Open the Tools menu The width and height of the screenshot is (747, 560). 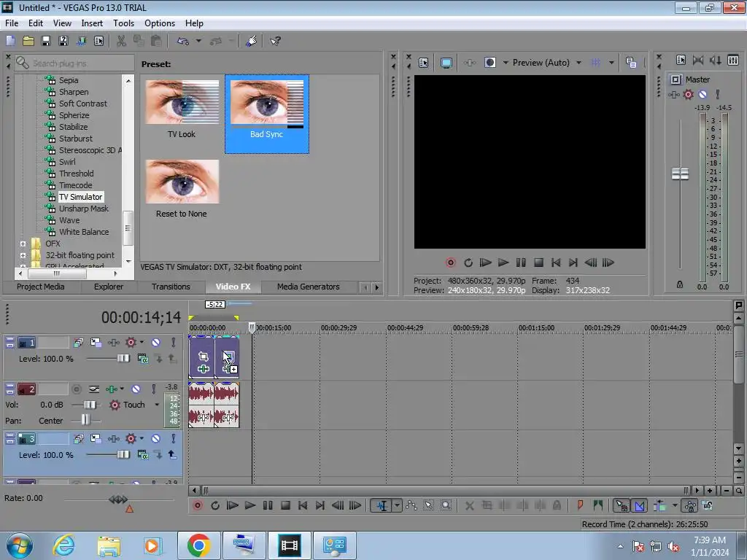(123, 23)
